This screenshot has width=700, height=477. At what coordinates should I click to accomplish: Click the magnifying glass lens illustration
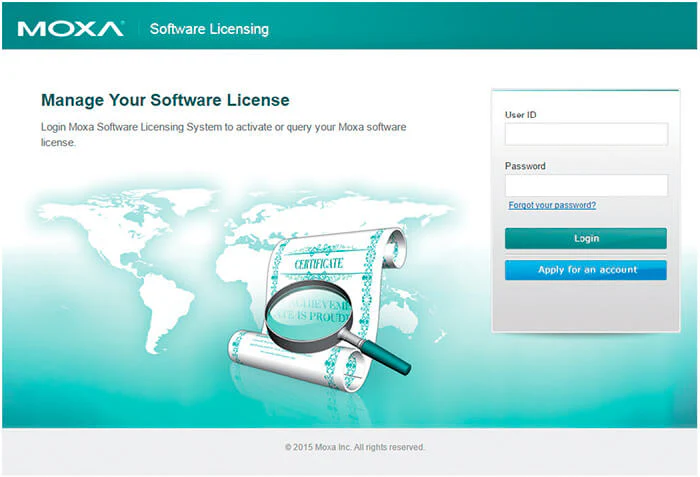point(308,312)
